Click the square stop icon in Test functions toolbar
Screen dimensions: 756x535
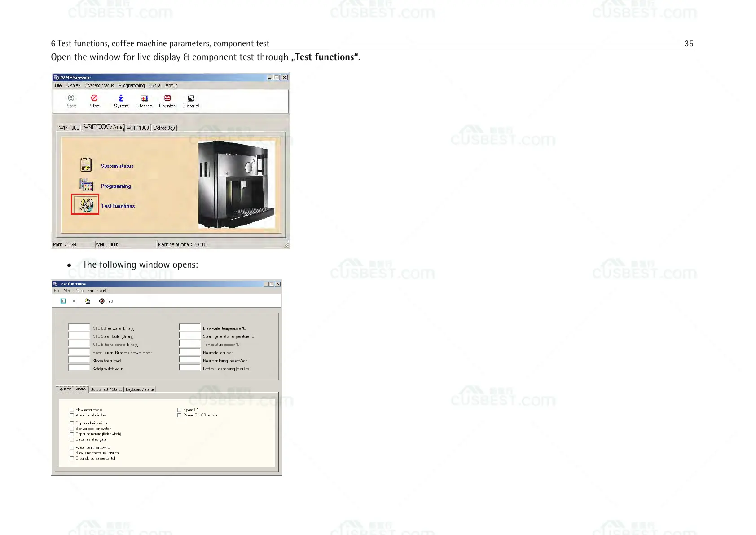(x=74, y=301)
